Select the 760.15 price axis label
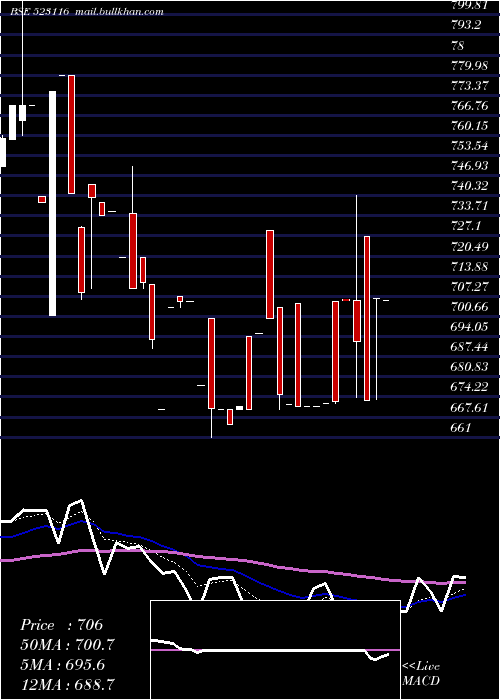Screen dimensions: 500x700 point(469,126)
